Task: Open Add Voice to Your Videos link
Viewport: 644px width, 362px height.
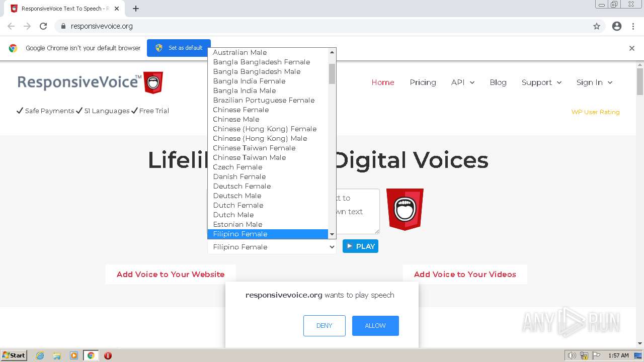Action: 465,275
